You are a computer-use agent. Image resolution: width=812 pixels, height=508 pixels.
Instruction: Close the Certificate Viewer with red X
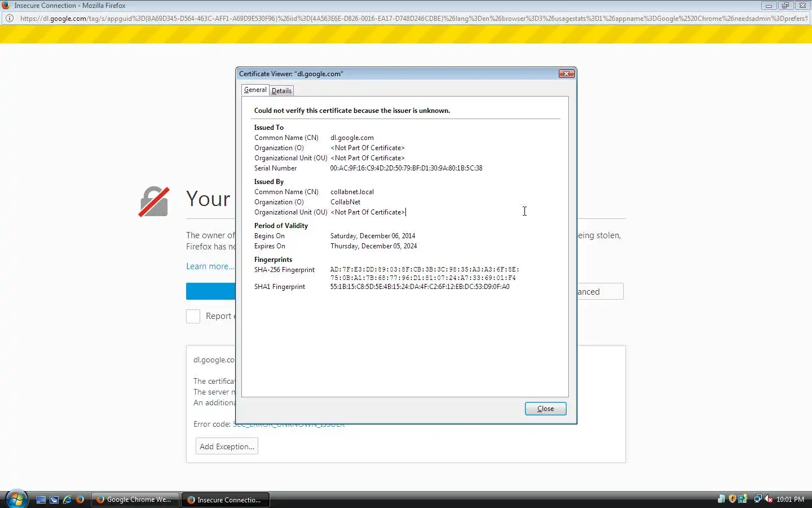coord(567,73)
